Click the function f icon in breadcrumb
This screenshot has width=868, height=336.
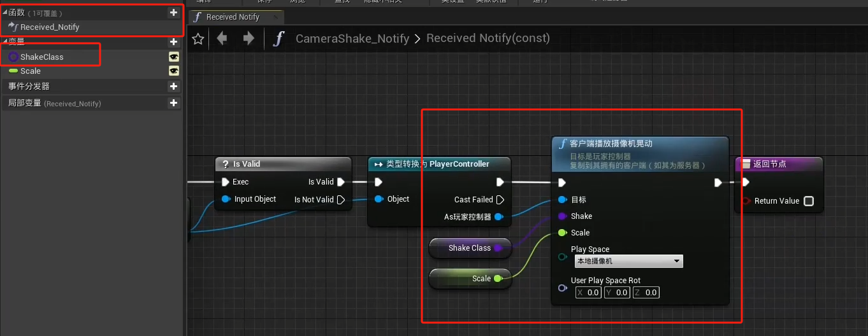[278, 39]
